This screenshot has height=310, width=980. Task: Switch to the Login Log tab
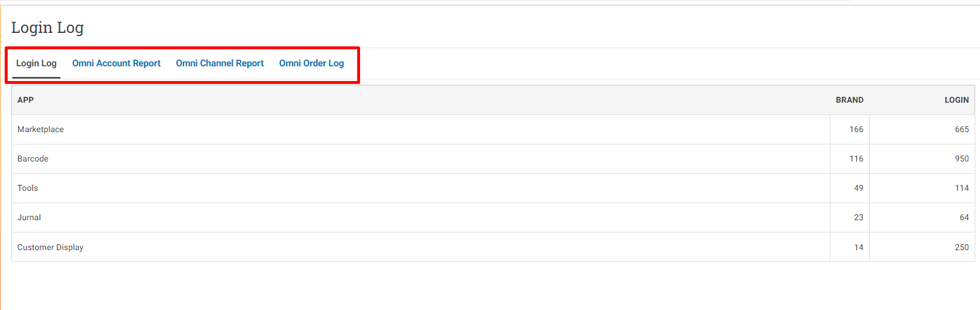point(36,63)
